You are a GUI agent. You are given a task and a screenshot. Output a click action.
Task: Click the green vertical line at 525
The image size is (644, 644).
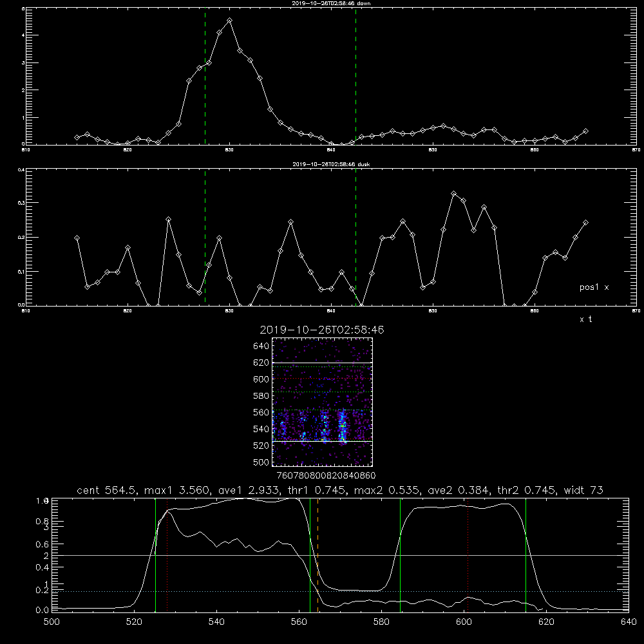tap(156, 555)
